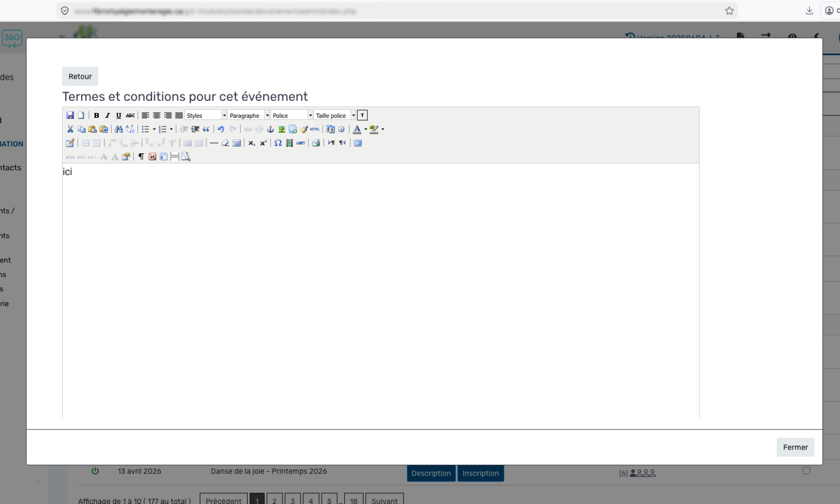Insert an anchor
Image resolution: width=840 pixels, height=504 pixels.
point(270,129)
